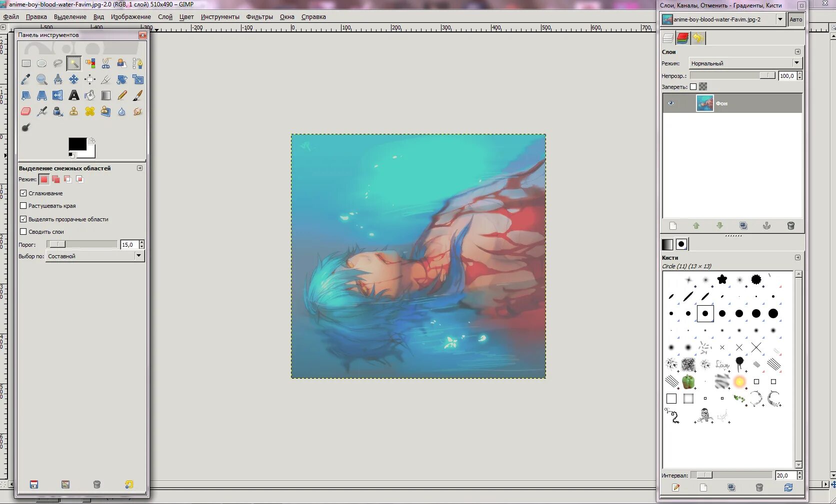Viewport: 836px width, 504px height.
Task: Select the Bucket Fill tool
Action: point(90,95)
